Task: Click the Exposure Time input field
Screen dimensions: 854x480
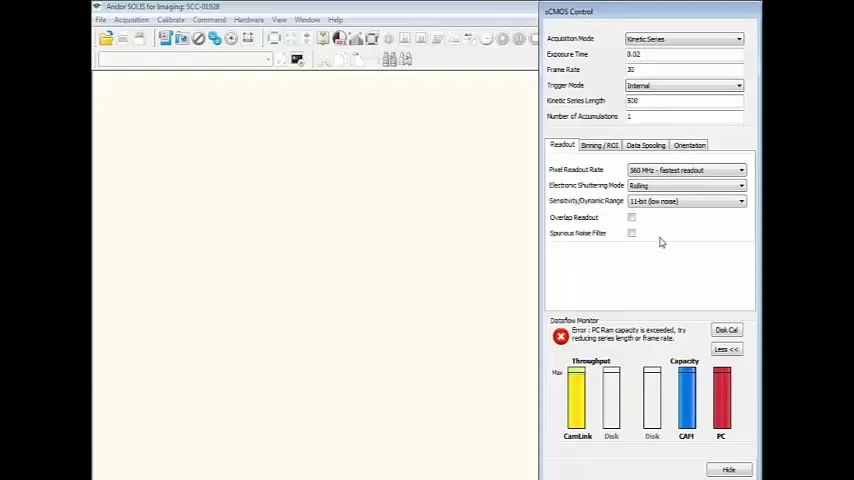Action: [x=685, y=54]
